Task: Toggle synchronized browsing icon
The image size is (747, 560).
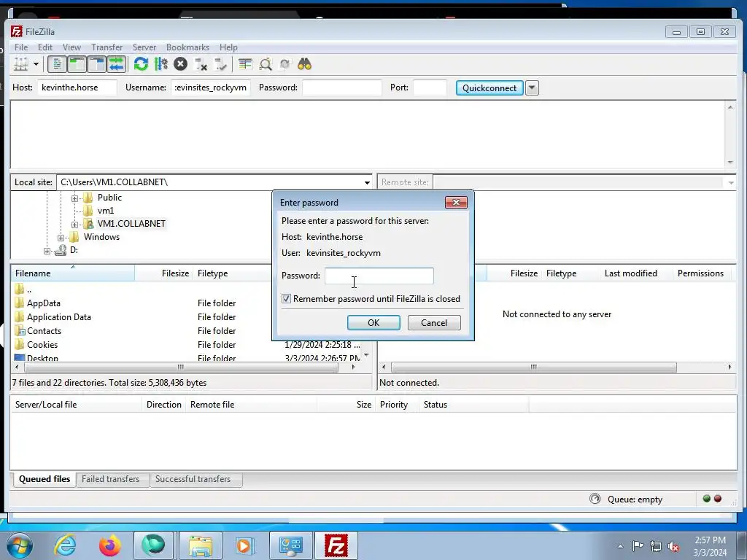Action: click(x=285, y=64)
